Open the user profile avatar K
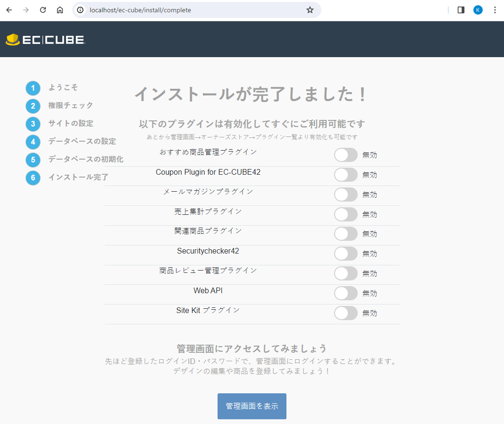Screen dimensions: 504x424 click(x=478, y=10)
